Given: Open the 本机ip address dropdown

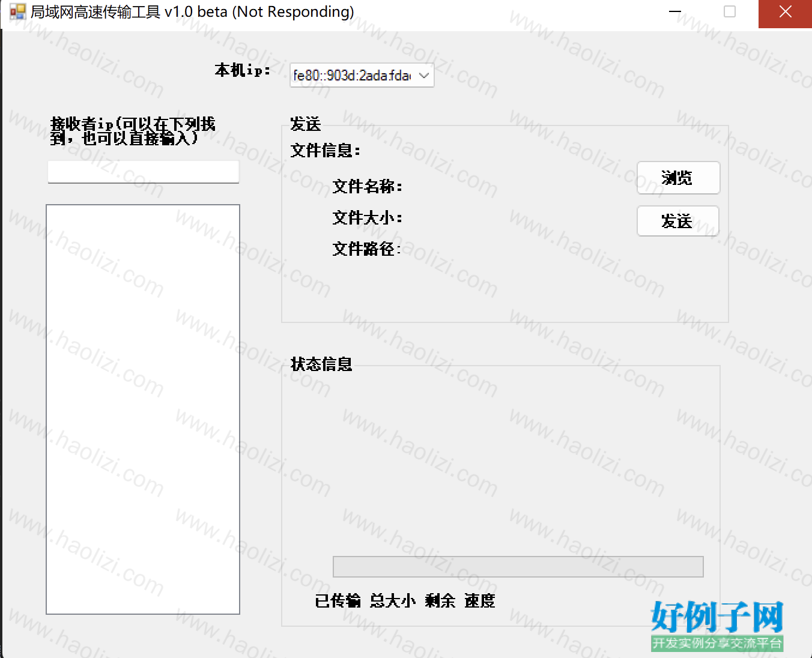Looking at the screenshot, I should [x=362, y=75].
